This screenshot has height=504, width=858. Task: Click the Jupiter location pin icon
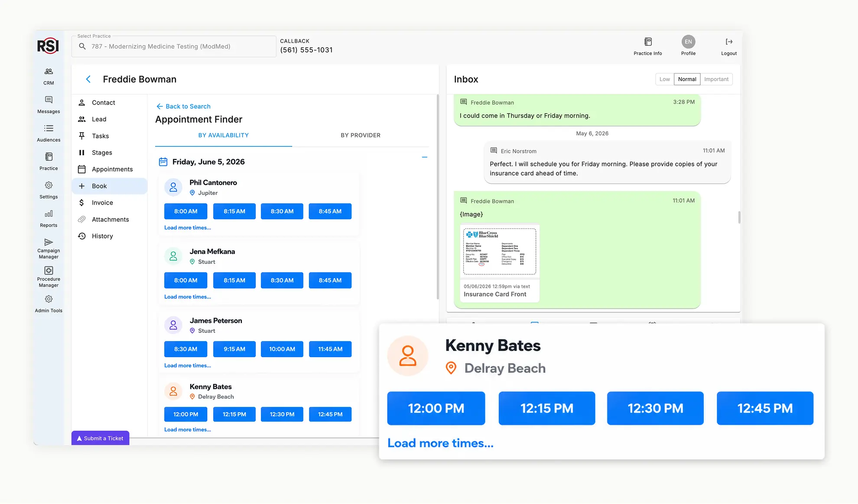(192, 193)
